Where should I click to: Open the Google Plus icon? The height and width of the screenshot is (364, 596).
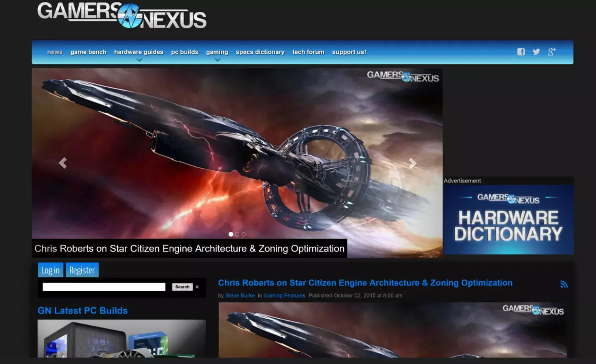[551, 52]
